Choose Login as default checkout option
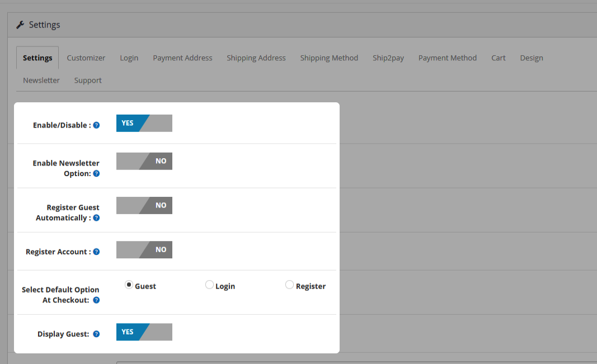 (210, 285)
